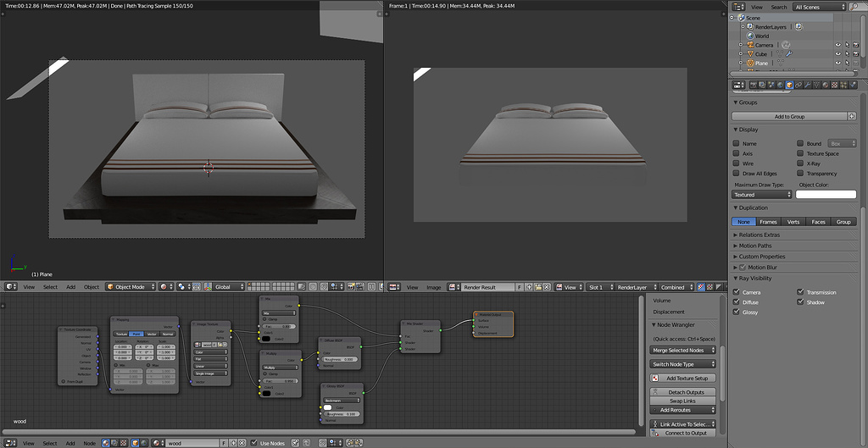Enable the Name display checkbox
This screenshot has height=448, width=868.
736,143
